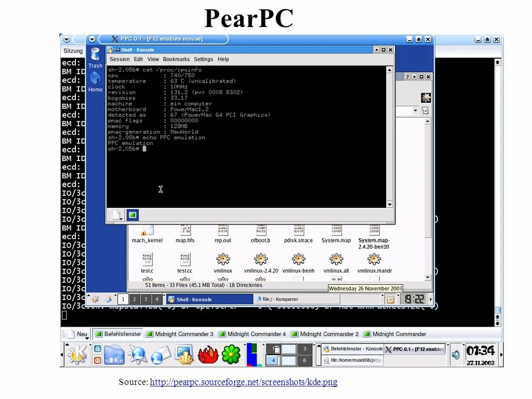Open the Edit menu in Konsole
The height and width of the screenshot is (399, 532).
click(x=138, y=59)
